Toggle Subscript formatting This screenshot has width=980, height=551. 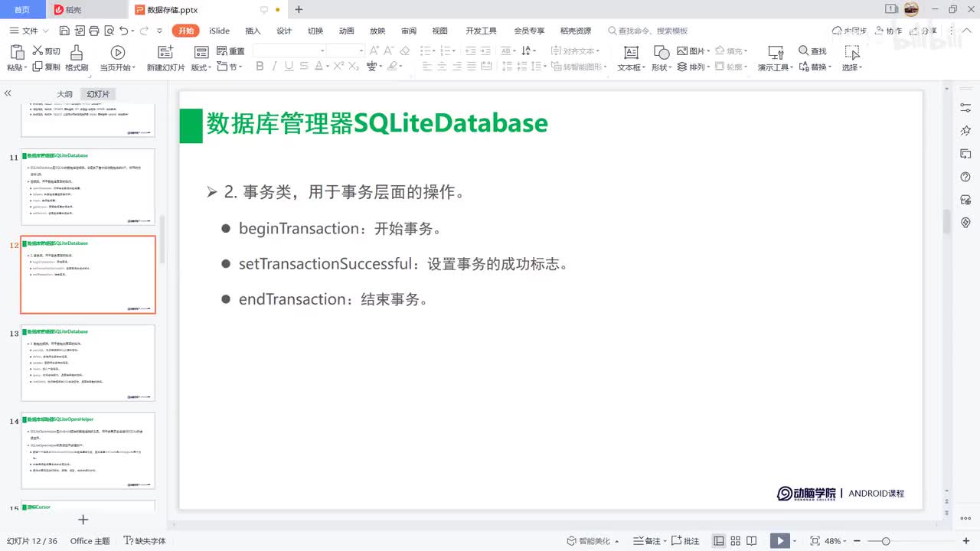coord(354,67)
